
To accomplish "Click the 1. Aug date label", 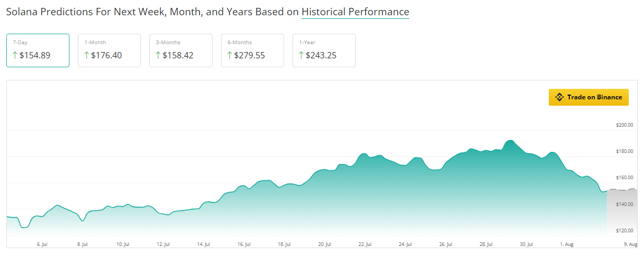I will (x=567, y=244).
